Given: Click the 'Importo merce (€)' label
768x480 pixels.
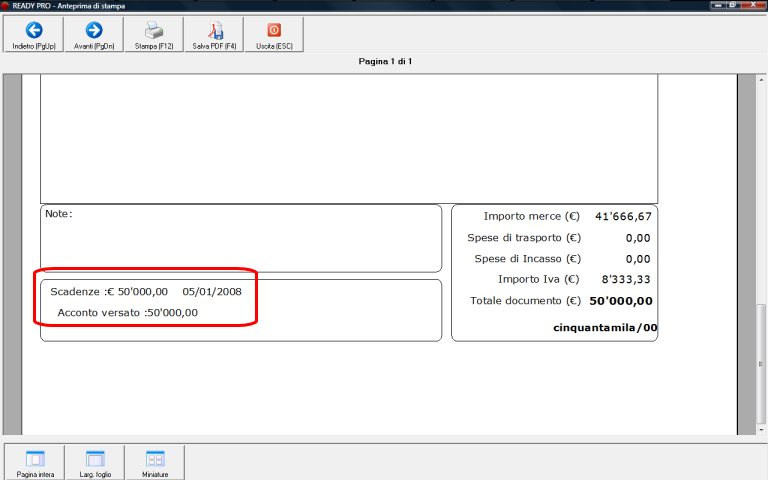Looking at the screenshot, I should [531, 216].
